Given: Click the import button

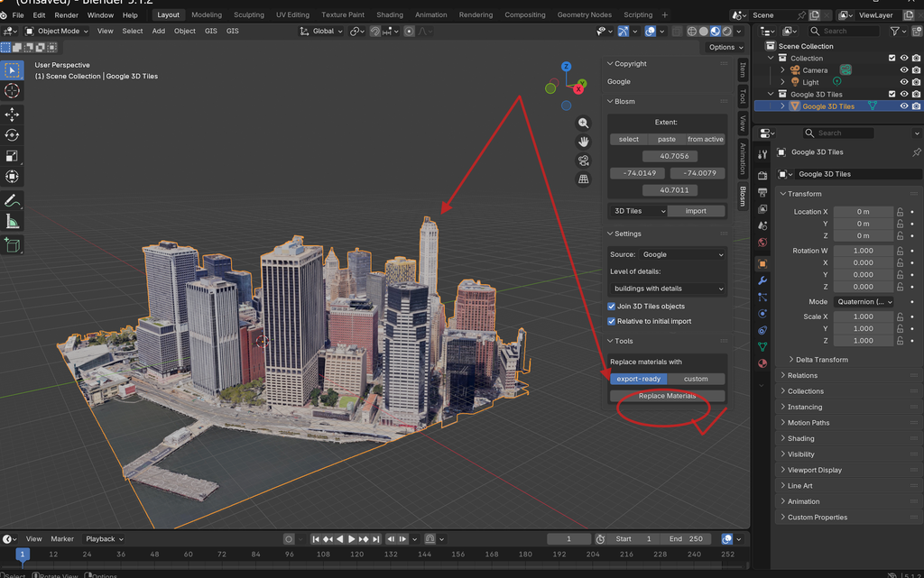Looking at the screenshot, I should pyautogui.click(x=696, y=211).
